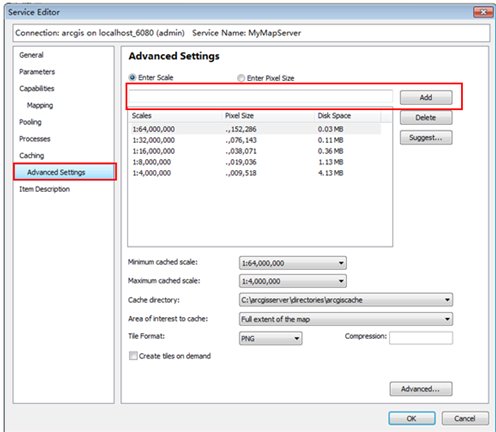Click the 4.13 MB disk space value
Image resolution: width=496 pixels, height=432 pixels.
click(x=330, y=173)
